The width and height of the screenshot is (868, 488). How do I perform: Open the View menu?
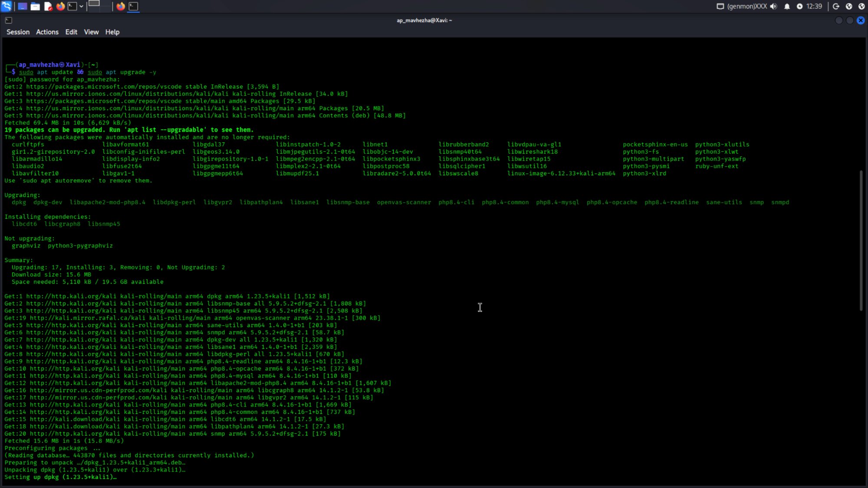tap(91, 32)
